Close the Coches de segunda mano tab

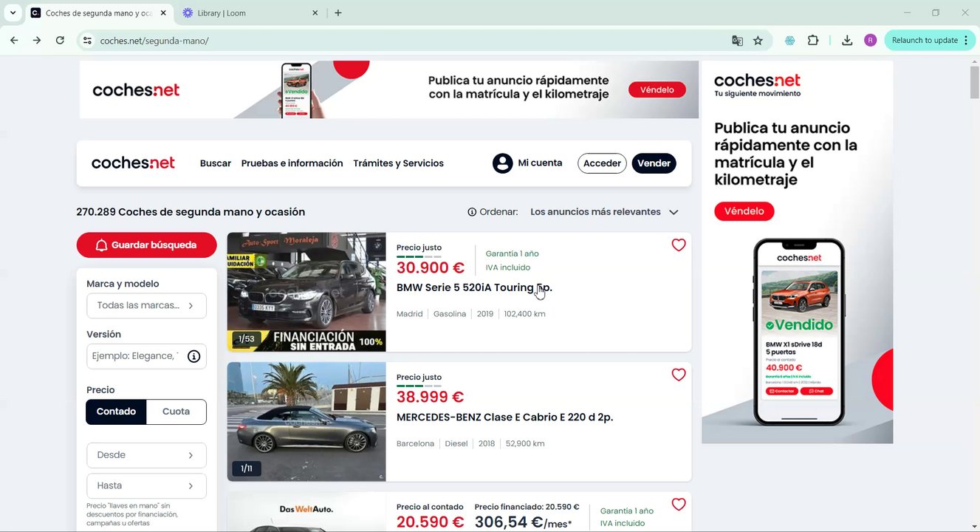pos(163,13)
